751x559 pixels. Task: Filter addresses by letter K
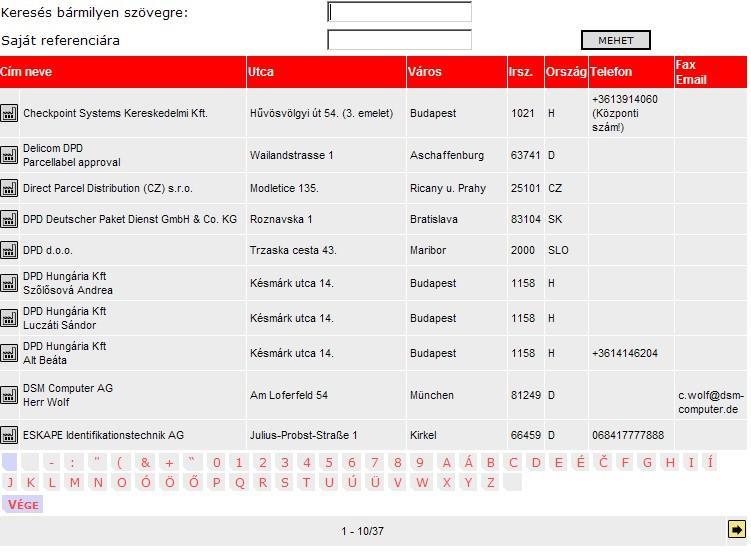(31, 483)
